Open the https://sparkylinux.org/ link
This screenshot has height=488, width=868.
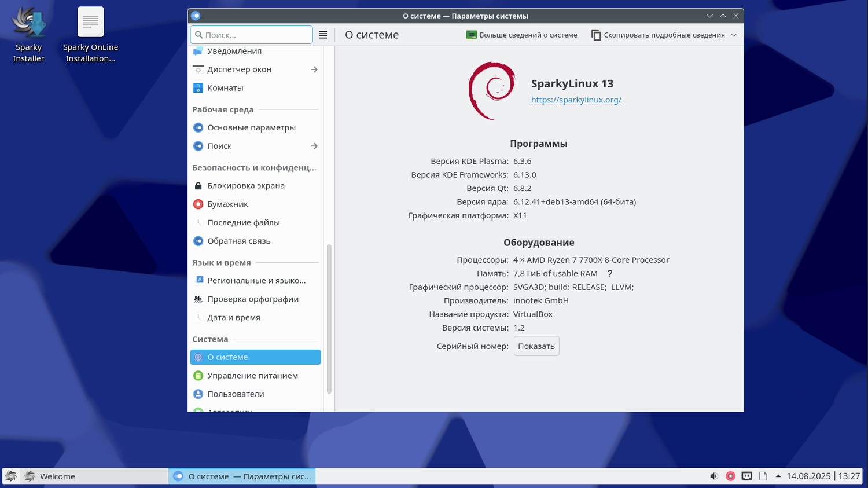point(576,100)
